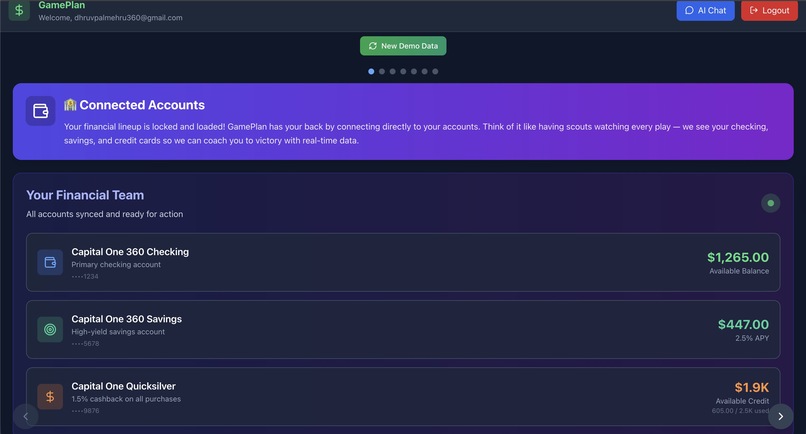Click the wallet icon in Connected Accounts banner
Image resolution: width=806 pixels, height=434 pixels.
[41, 111]
